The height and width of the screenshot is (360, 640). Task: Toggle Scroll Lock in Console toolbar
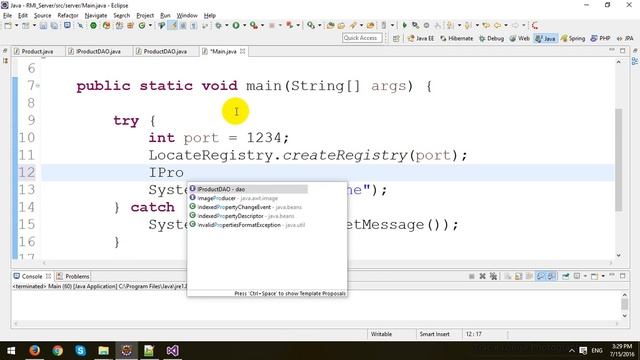[518, 276]
